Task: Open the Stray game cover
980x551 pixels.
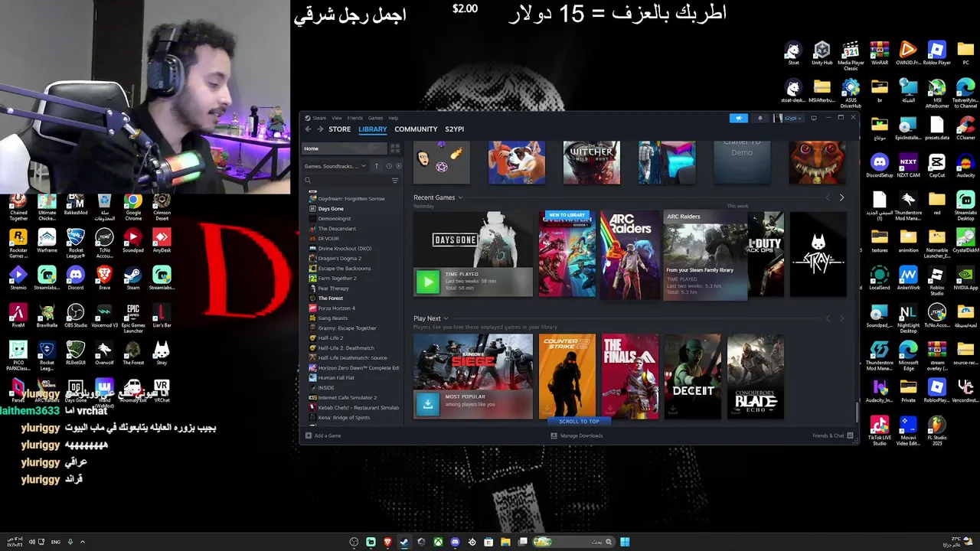Action: [x=818, y=254]
